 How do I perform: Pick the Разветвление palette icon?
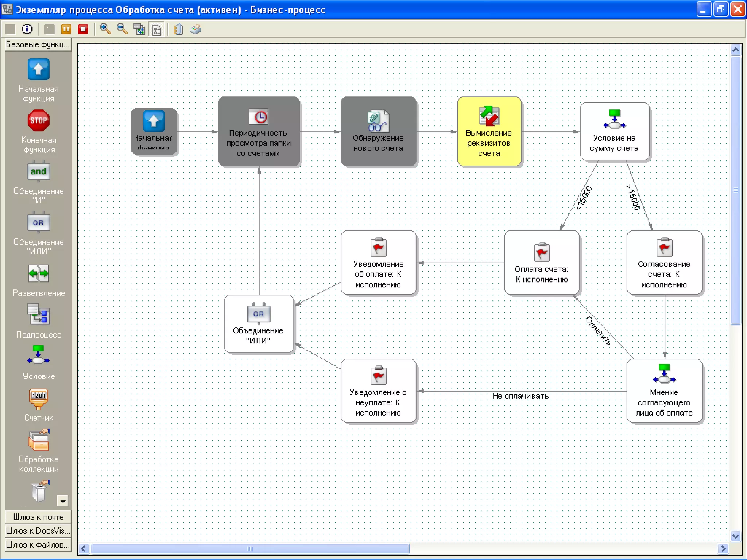click(38, 273)
